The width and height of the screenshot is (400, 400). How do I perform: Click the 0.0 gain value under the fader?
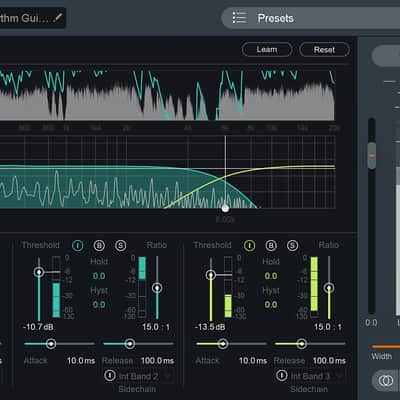(371, 323)
